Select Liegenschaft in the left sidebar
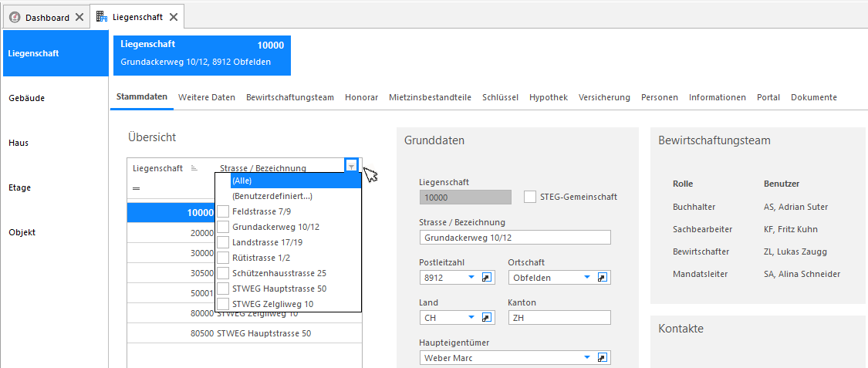Viewport: 868px width, 368px height. 56,53
